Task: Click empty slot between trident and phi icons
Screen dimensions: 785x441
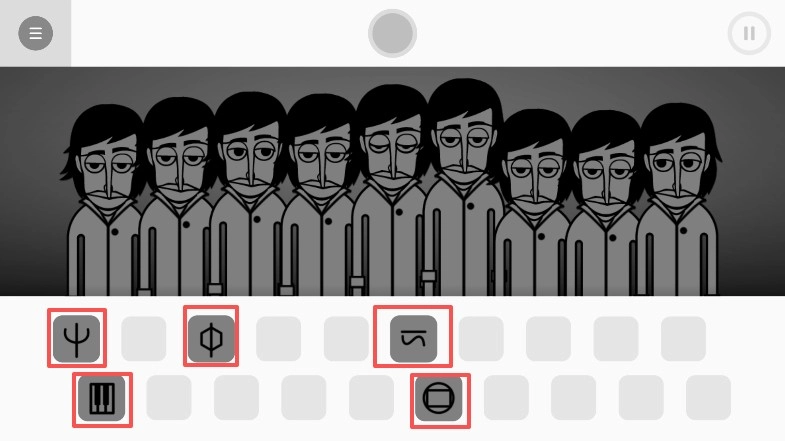Action: [x=144, y=338]
